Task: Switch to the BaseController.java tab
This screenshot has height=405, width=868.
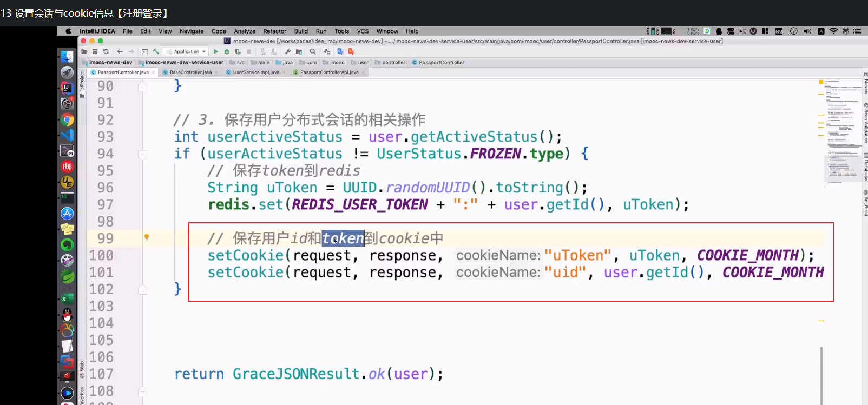Action: click(x=190, y=72)
